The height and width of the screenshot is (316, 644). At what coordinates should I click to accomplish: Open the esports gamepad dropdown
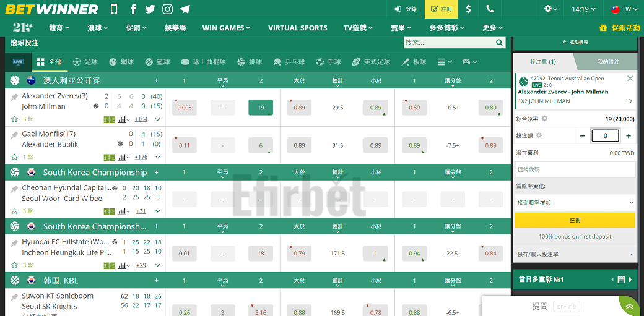pyautogui.click(x=470, y=62)
